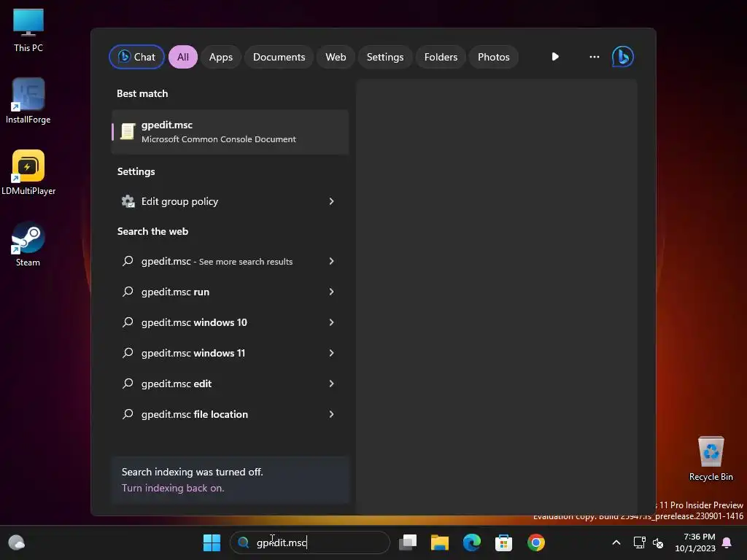
Task: Select InstallForge desktop shortcut
Action: pos(28,101)
